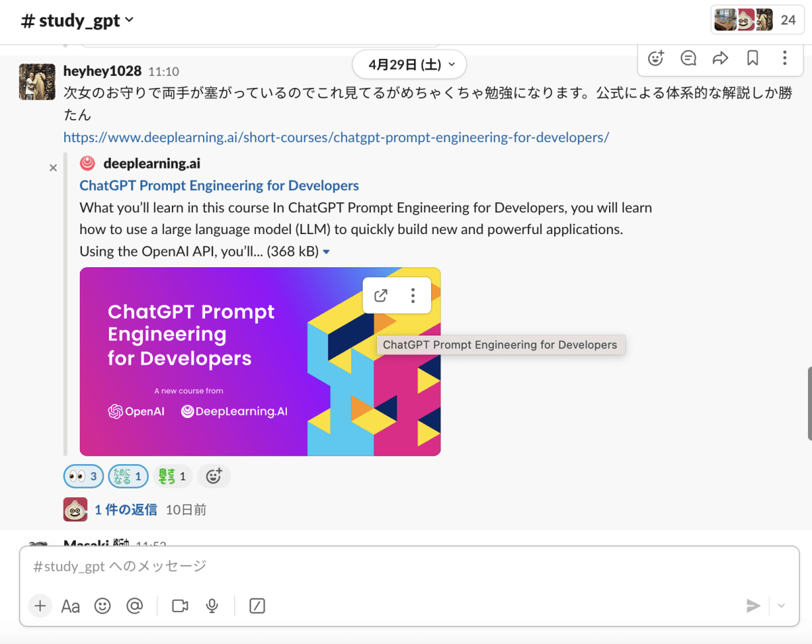Open more message actions with three dots
Screen dimensions: 812x644
tap(784, 58)
